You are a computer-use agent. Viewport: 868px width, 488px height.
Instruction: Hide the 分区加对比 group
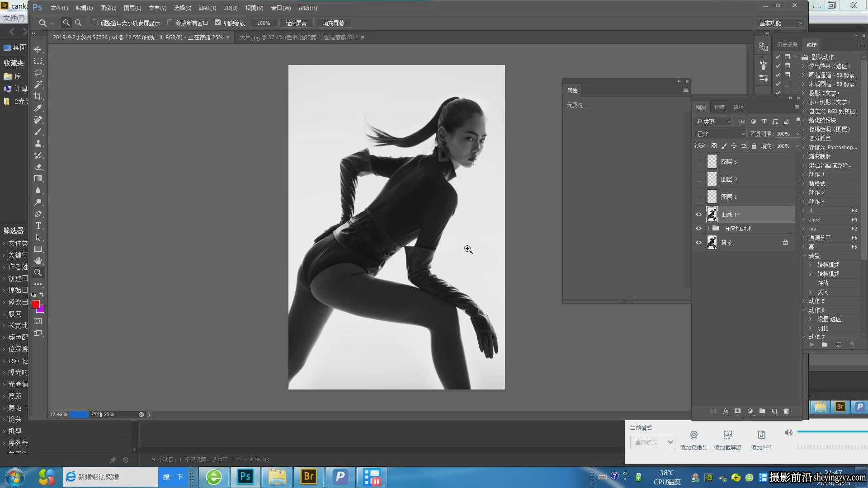tap(698, 229)
